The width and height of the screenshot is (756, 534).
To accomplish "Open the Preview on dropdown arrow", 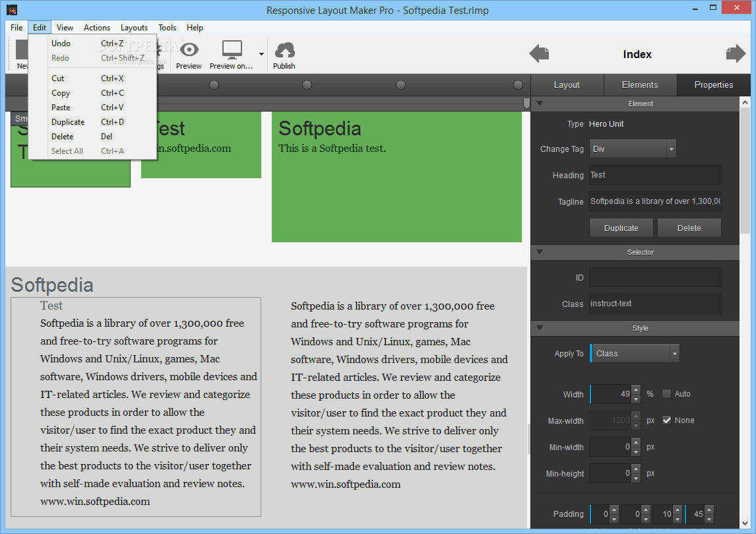I will [261, 53].
